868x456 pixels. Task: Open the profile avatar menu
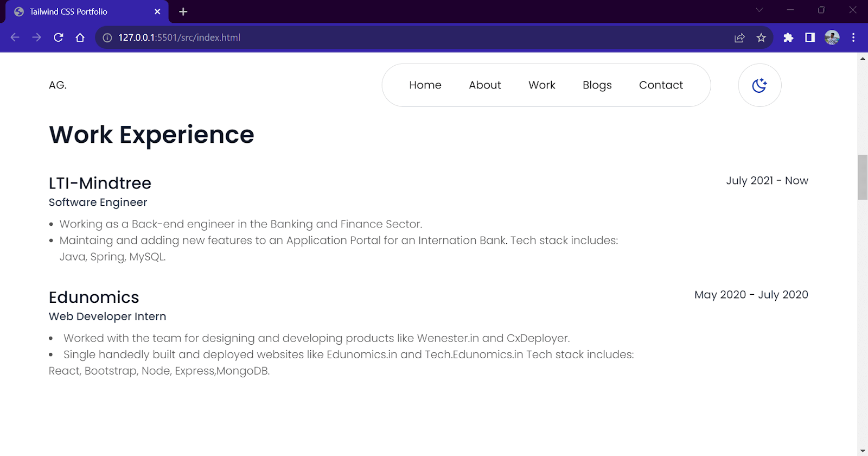point(832,37)
